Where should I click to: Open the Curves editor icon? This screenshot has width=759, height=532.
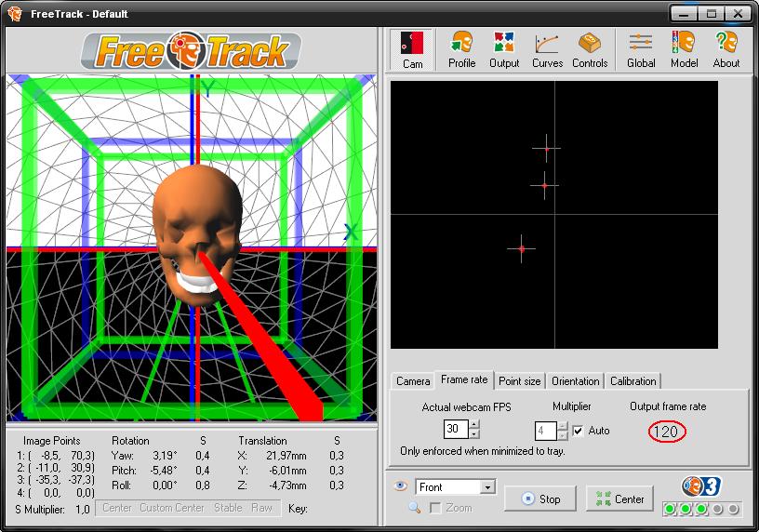click(x=547, y=50)
